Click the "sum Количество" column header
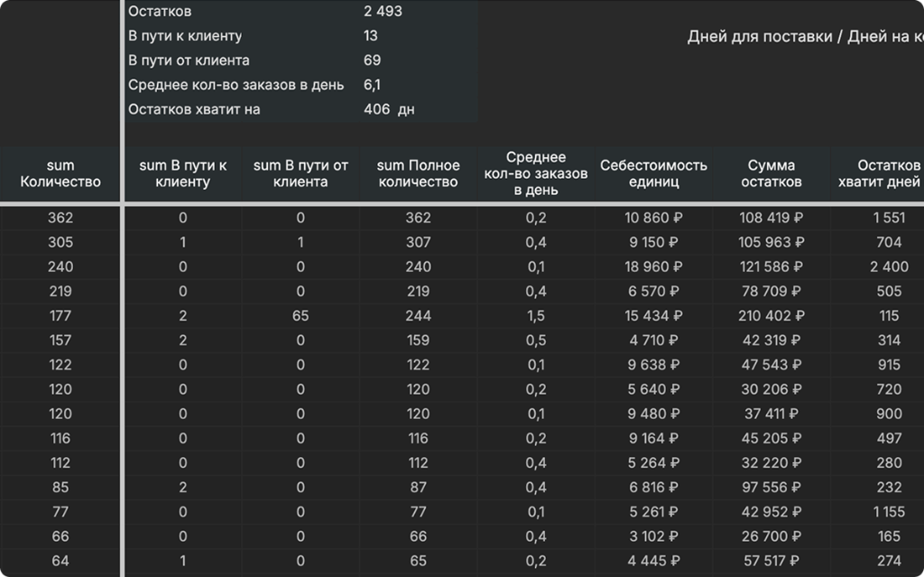The height and width of the screenshot is (577, 924). click(60, 173)
